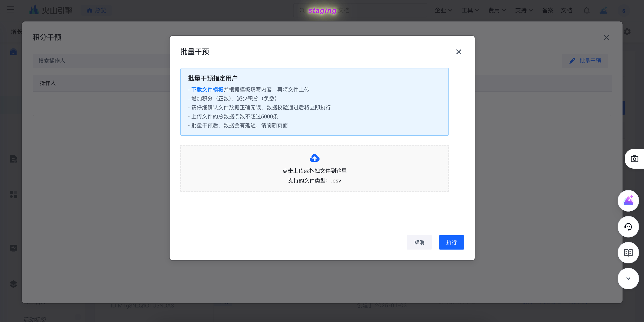Viewport: 644px width, 322px height.
Task: Click the settings gear icon
Action: [x=627, y=32]
